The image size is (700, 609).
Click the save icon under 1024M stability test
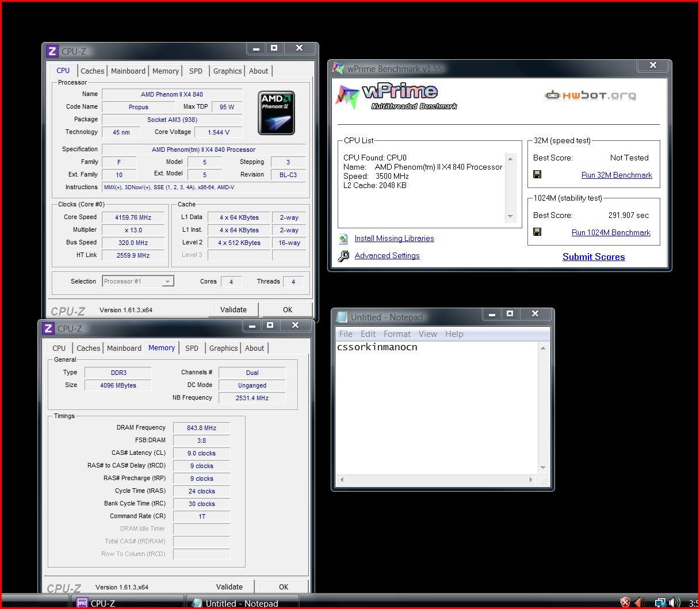537,232
